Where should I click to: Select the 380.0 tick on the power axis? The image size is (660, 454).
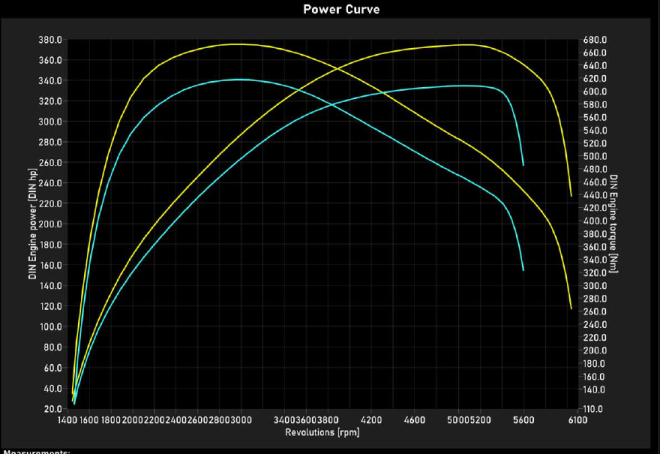click(51, 40)
